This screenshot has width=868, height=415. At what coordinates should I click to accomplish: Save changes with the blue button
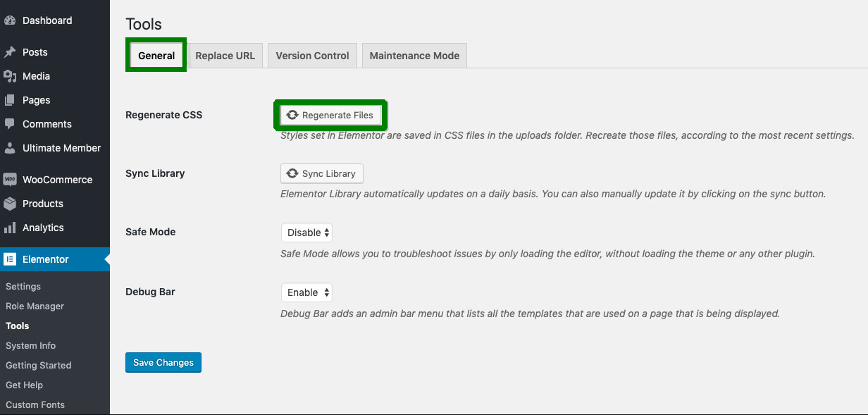[163, 363]
